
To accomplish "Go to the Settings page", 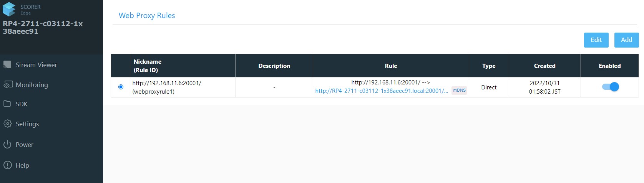I will pyautogui.click(x=27, y=124).
